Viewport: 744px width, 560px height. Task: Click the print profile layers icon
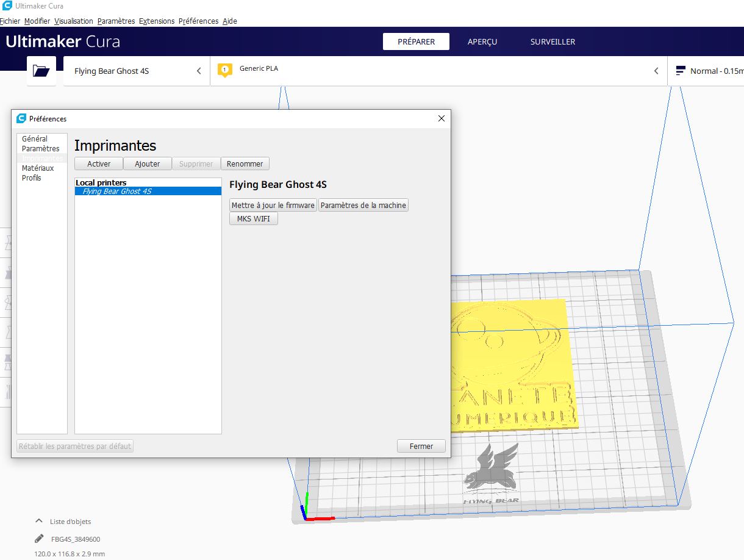pos(680,71)
